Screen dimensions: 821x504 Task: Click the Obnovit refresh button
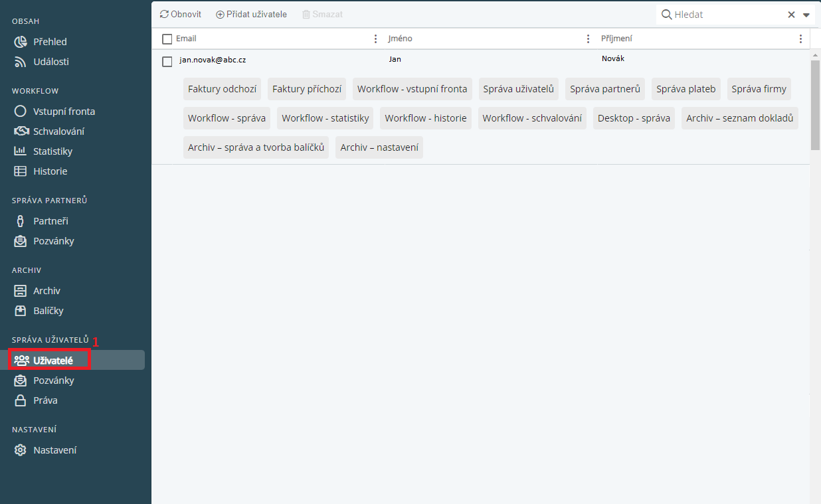coord(181,14)
